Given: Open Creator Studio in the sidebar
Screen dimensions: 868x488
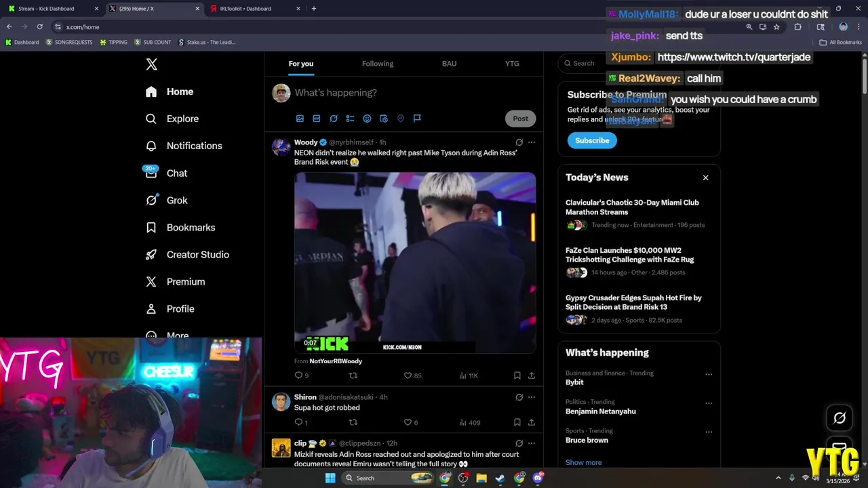Looking at the screenshot, I should 188,254.
